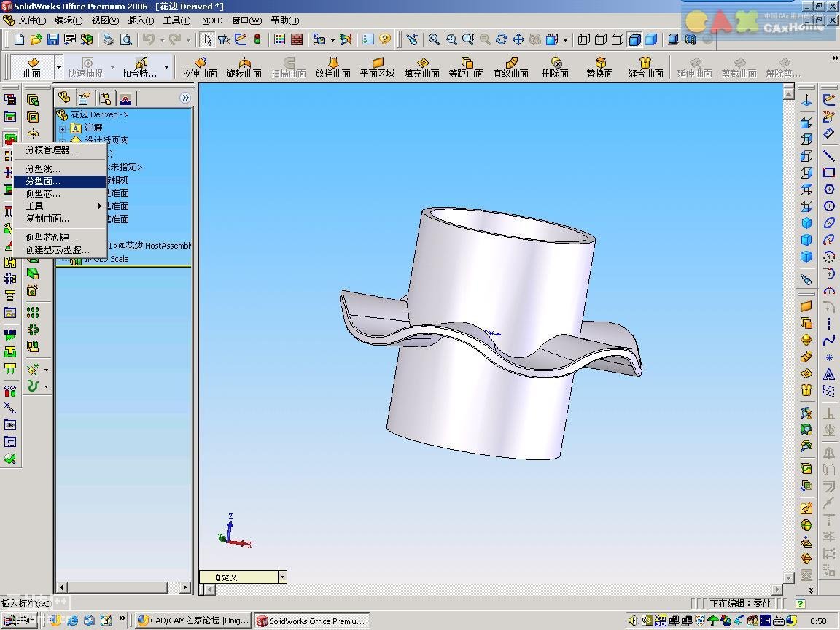Image resolution: width=840 pixels, height=630 pixels.
Task: Open the IMOLD menu in menu bar
Action: [211, 20]
